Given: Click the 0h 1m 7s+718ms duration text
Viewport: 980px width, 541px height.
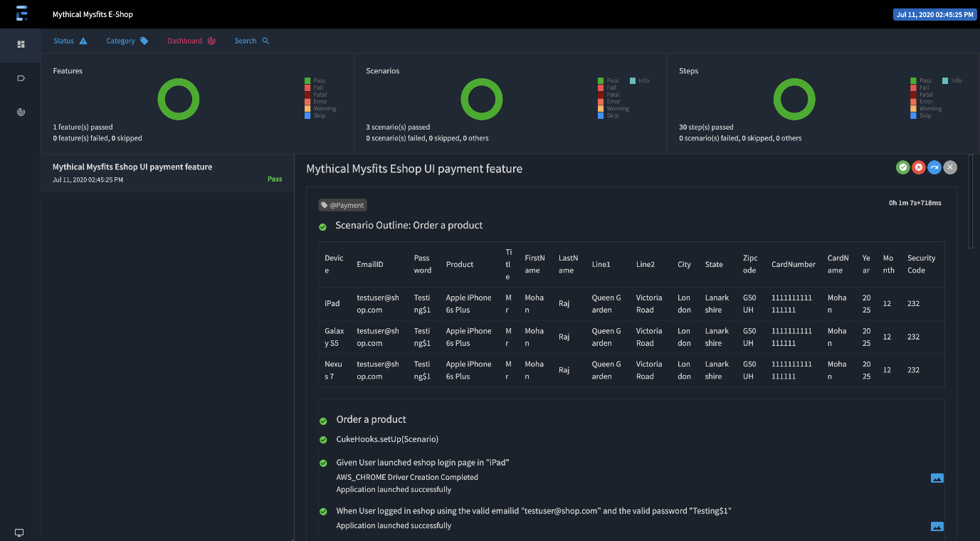Looking at the screenshot, I should tap(915, 203).
